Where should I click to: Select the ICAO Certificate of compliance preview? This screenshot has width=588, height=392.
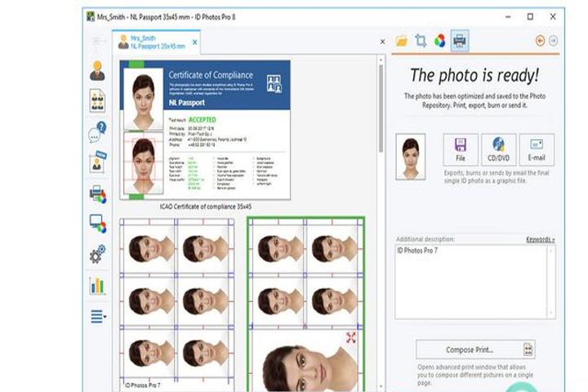click(x=205, y=130)
